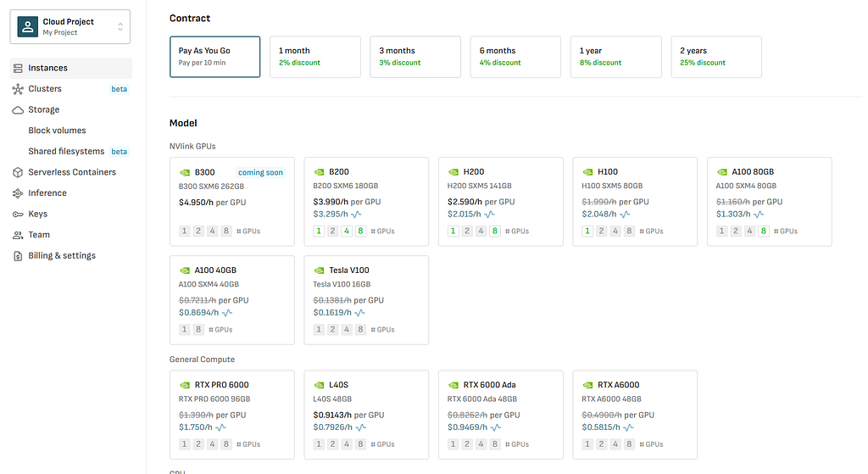Viewport: 868px width, 474px height.
Task: Select 2 years contract option
Action: [x=716, y=57]
